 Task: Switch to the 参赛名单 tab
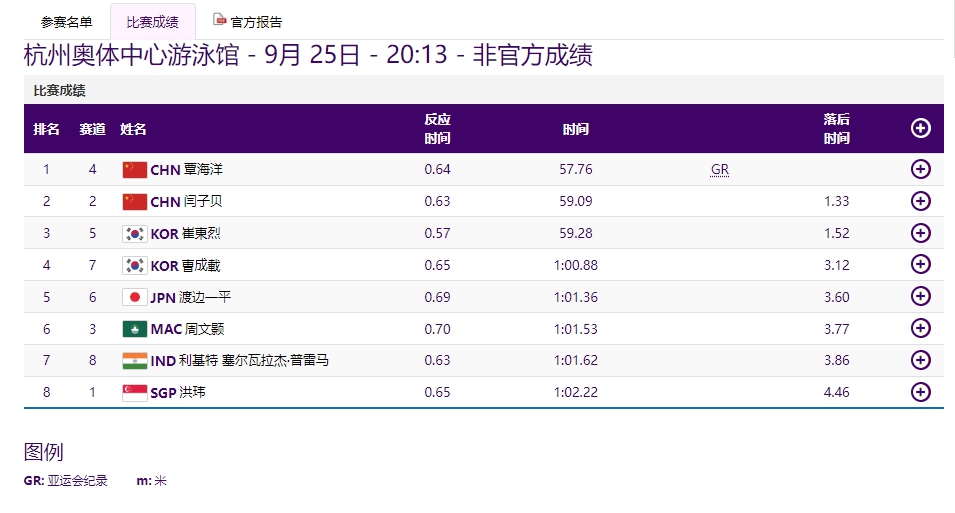67,22
